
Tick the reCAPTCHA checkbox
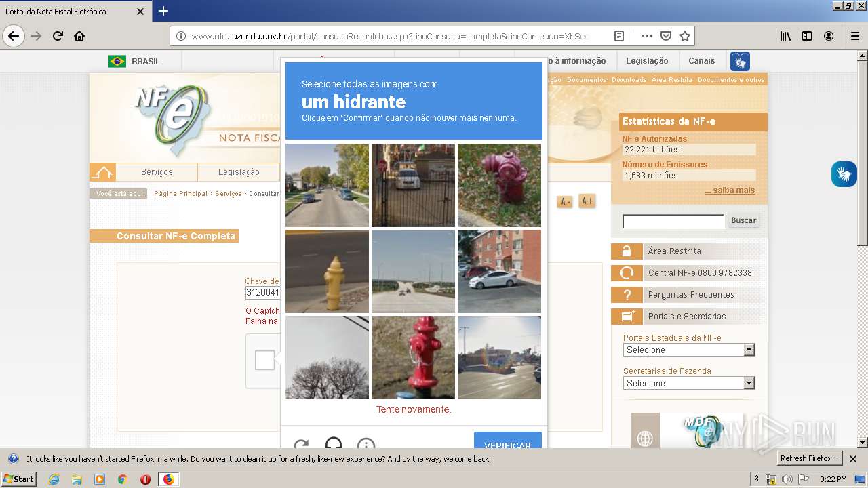coord(265,360)
